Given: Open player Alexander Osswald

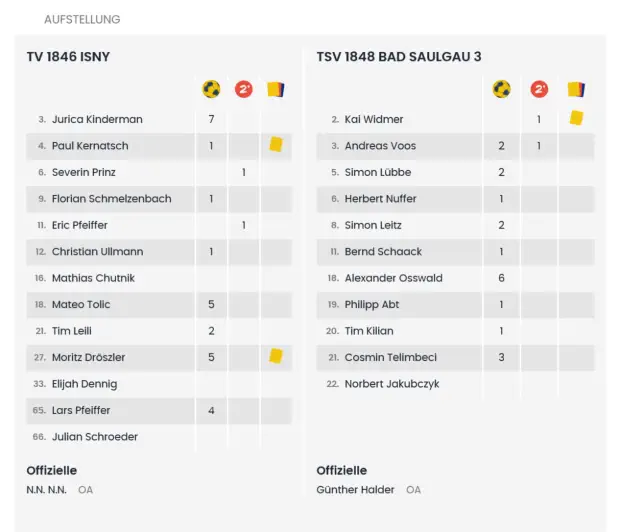Looking at the screenshot, I should [393, 278].
